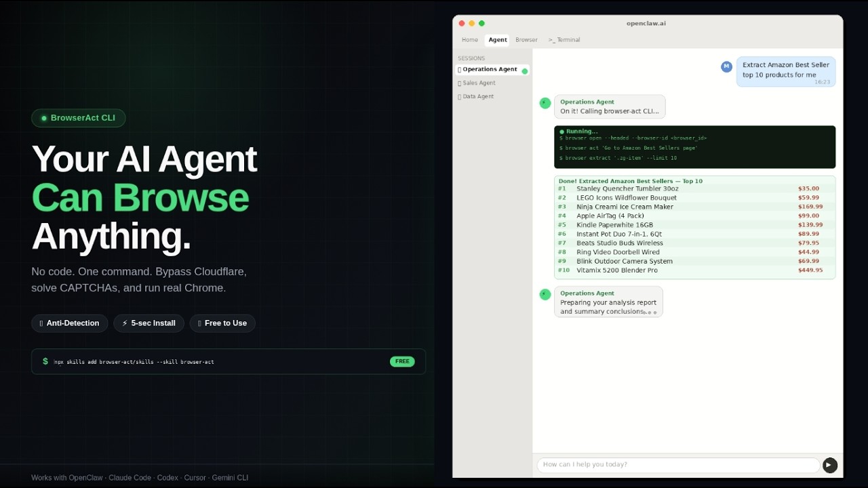Click the npx skills add command text

[x=134, y=362]
